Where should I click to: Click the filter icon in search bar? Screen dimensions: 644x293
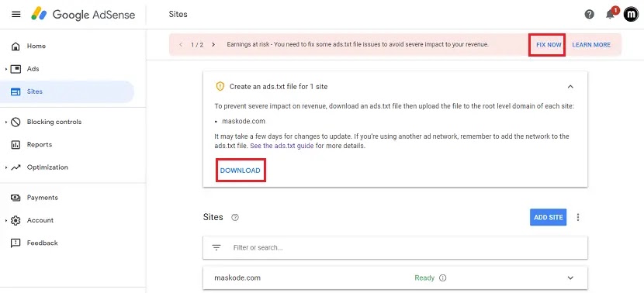[x=216, y=247]
